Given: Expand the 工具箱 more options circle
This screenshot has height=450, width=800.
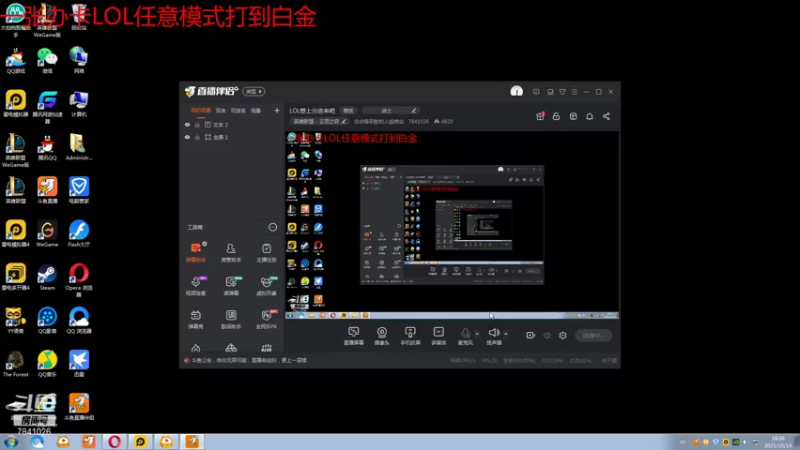Looking at the screenshot, I should coord(272,227).
